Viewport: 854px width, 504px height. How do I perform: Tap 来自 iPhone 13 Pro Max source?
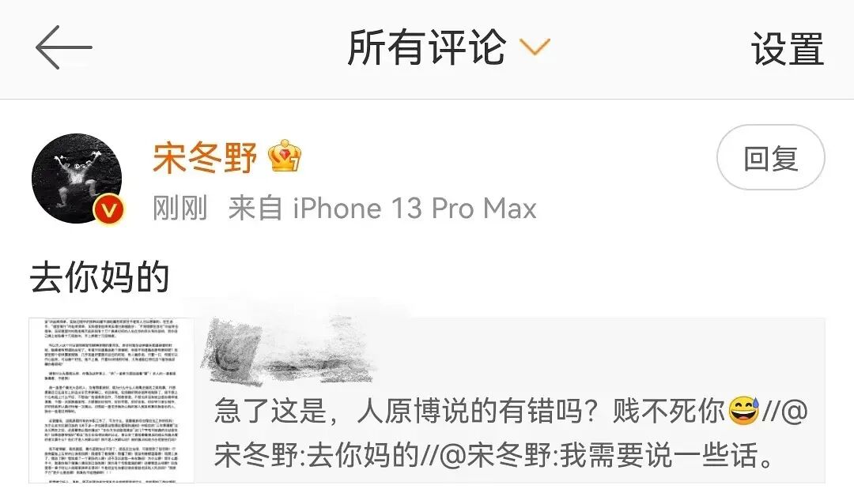tap(383, 208)
